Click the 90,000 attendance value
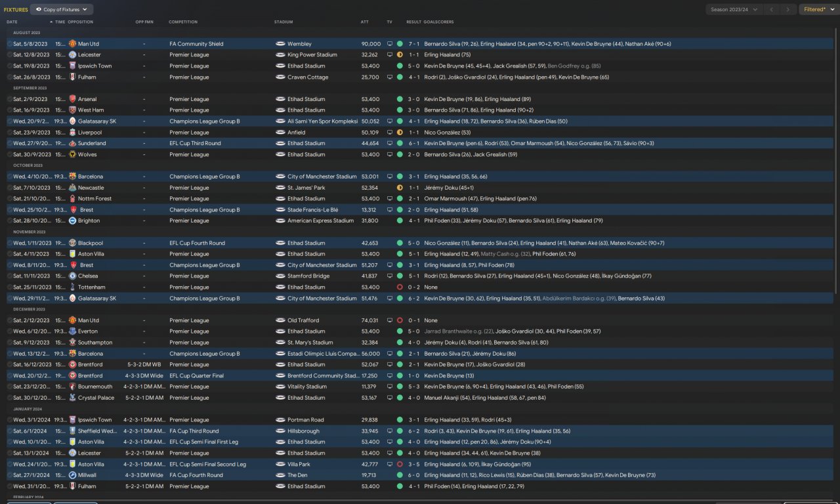 pyautogui.click(x=371, y=44)
